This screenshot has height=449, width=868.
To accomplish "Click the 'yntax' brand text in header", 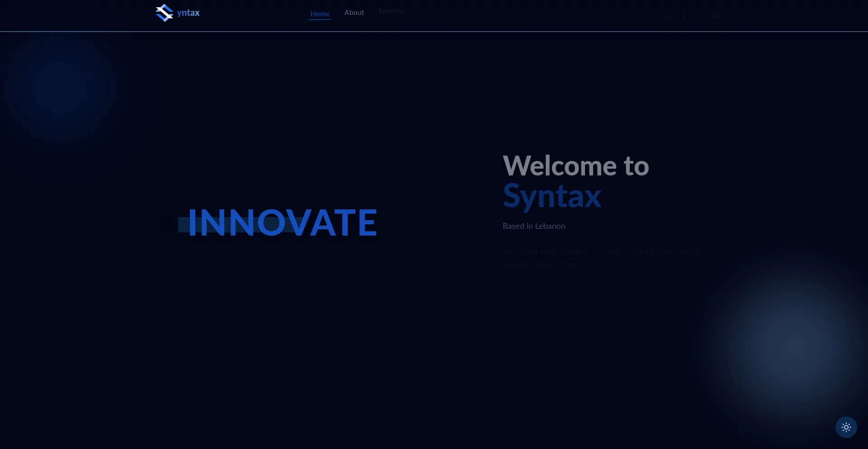I will click(188, 13).
